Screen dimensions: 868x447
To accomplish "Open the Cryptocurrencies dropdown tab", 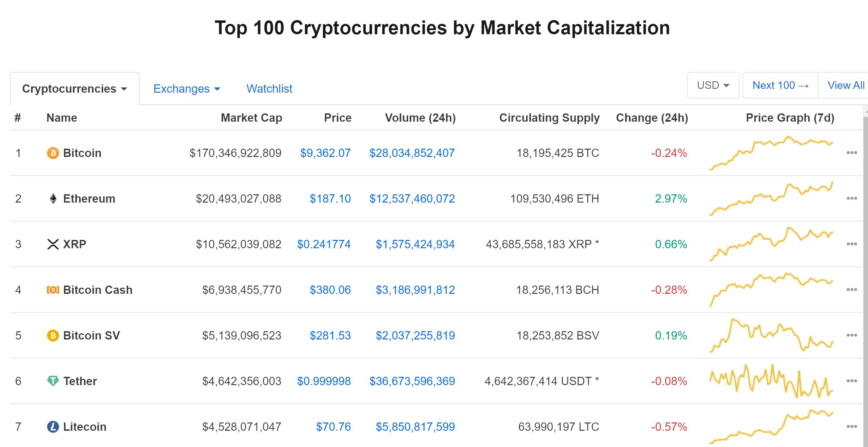I will click(75, 89).
